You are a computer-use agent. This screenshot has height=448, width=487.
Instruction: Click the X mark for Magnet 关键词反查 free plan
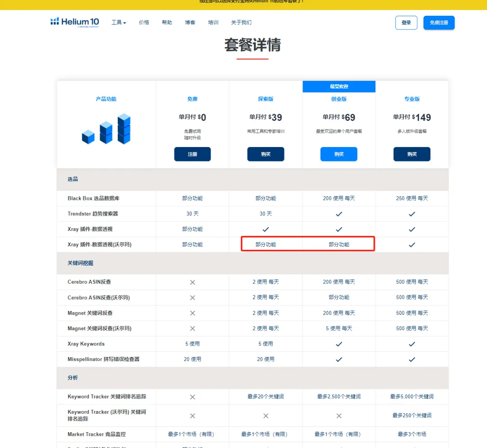tap(193, 313)
